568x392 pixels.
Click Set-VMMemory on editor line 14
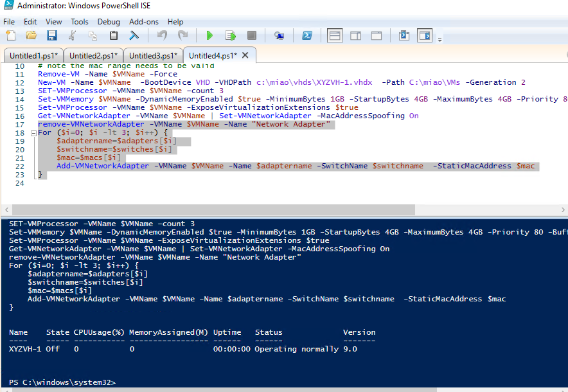(66, 99)
